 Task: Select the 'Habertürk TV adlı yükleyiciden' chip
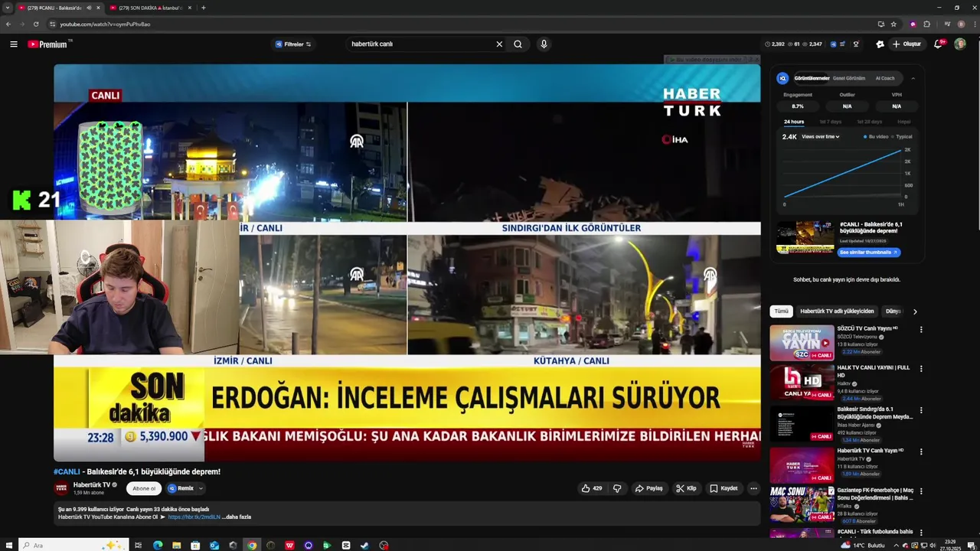[837, 311]
